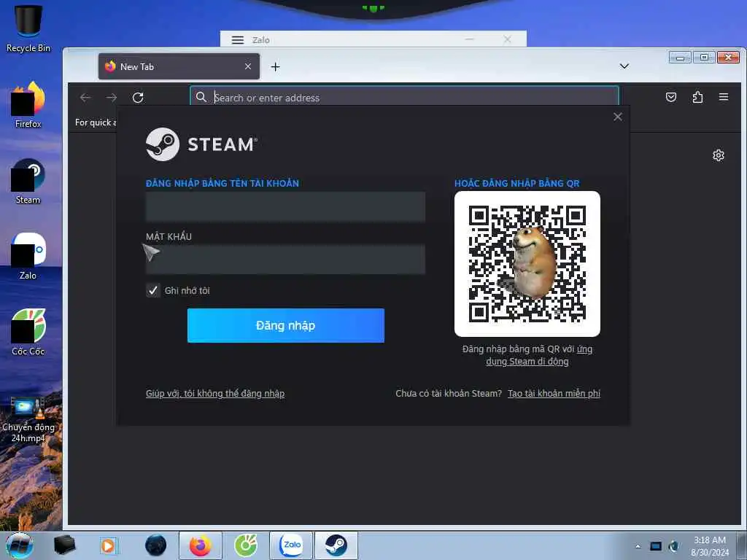Close the New Tab tab

[248, 66]
